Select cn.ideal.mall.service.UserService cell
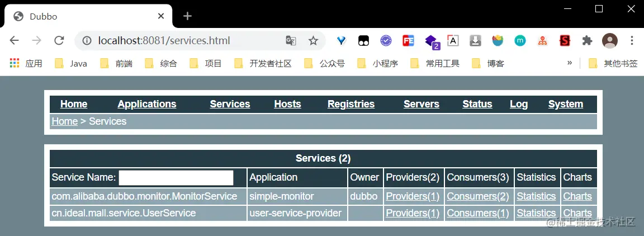The height and width of the screenshot is (236, 644). click(148, 213)
